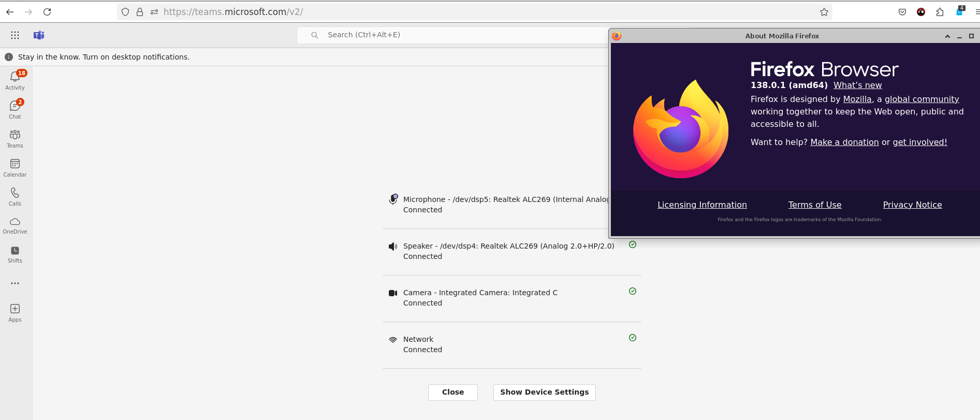
Task: Click the Licensing Information link
Action: (x=702, y=205)
